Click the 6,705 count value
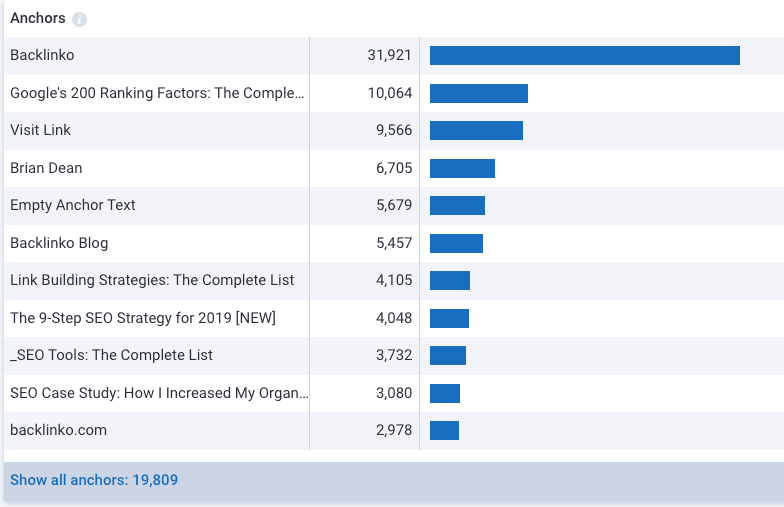 [x=394, y=168]
